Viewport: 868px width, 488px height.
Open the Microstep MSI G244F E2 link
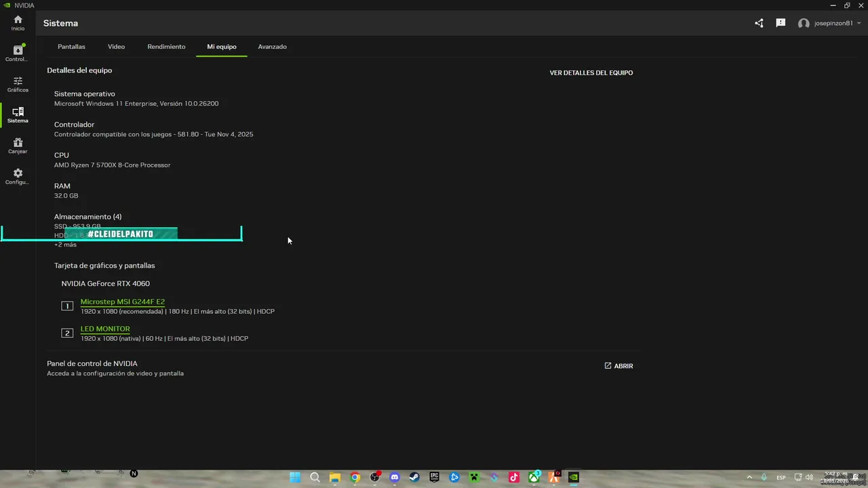point(122,302)
